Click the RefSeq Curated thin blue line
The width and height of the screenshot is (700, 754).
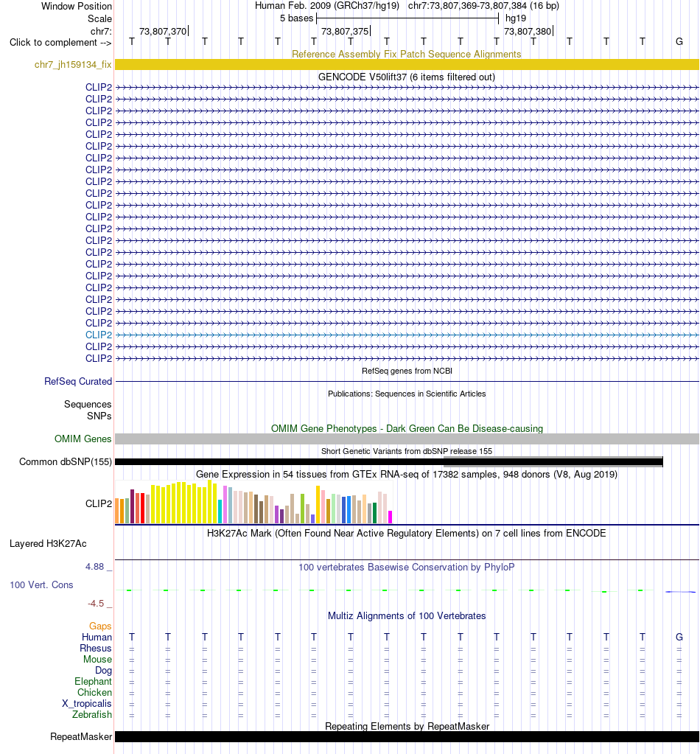tap(407, 381)
